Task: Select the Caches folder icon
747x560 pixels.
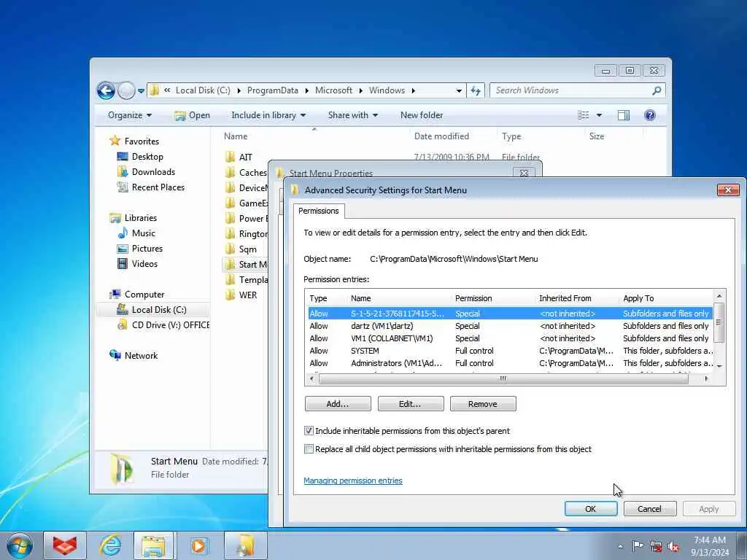Action: coord(230,172)
